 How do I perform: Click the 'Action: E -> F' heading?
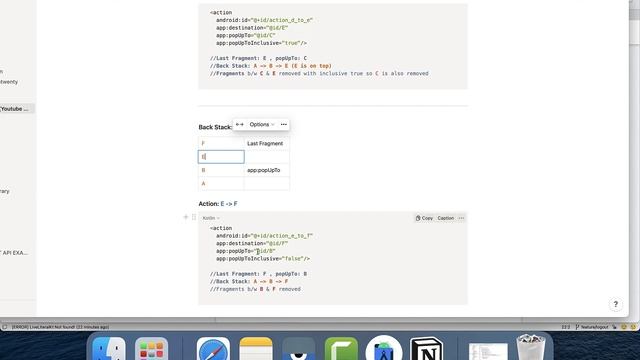[x=218, y=204]
